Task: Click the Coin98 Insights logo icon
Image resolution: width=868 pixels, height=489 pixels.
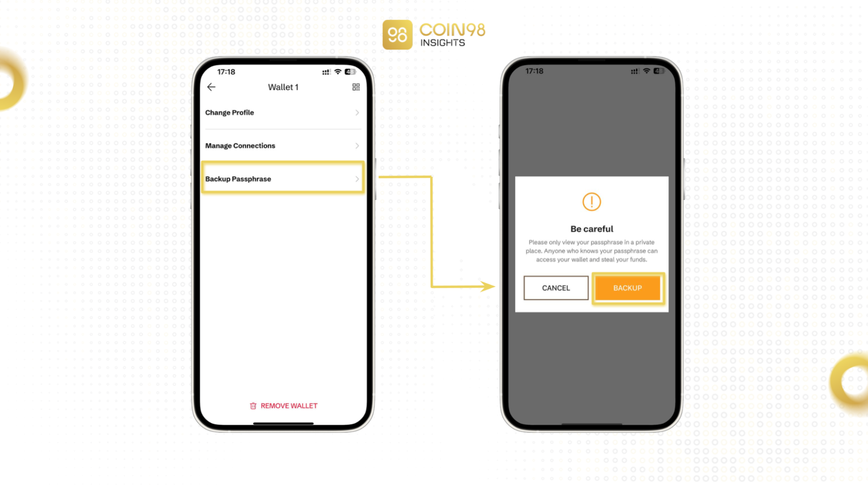Action: [397, 34]
